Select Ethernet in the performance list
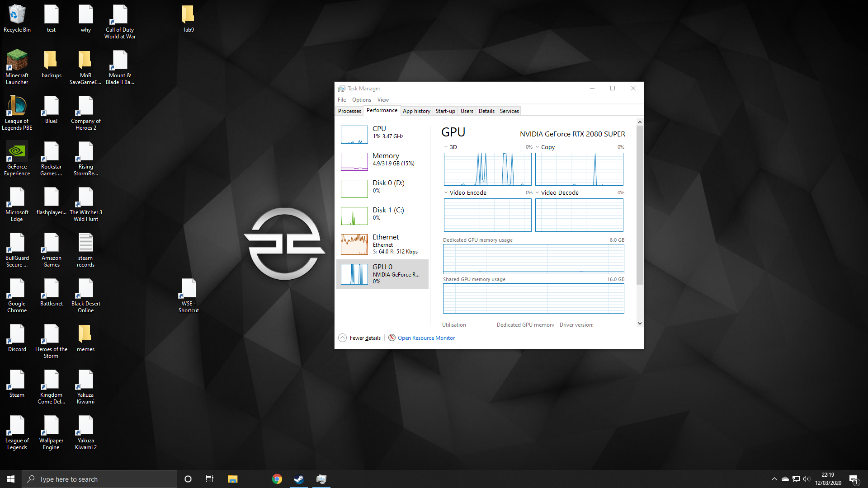Image resolution: width=868 pixels, height=488 pixels. [382, 244]
